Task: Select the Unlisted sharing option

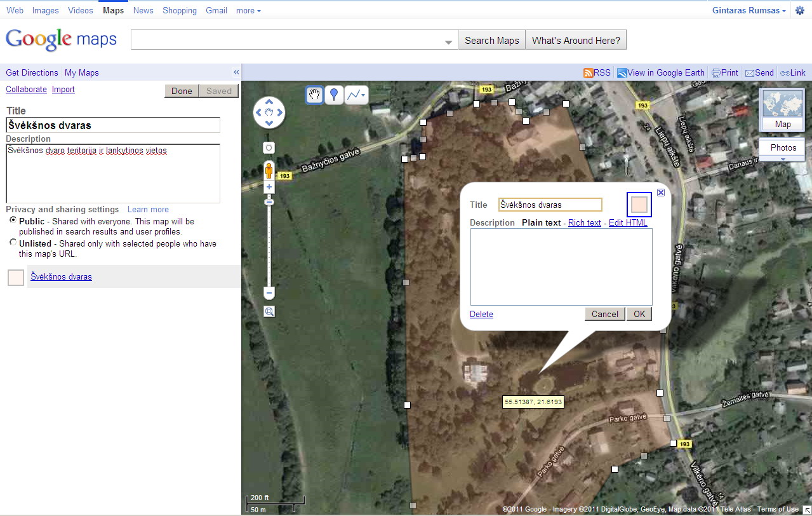Action: tap(13, 242)
